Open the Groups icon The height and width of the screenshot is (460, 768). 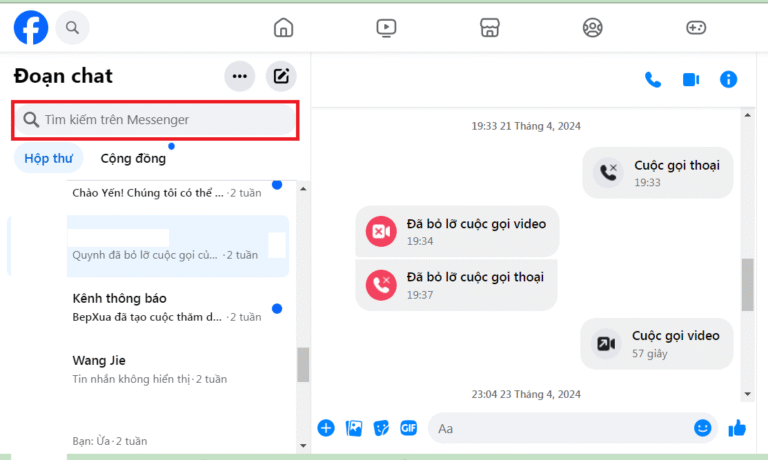pyautogui.click(x=593, y=27)
